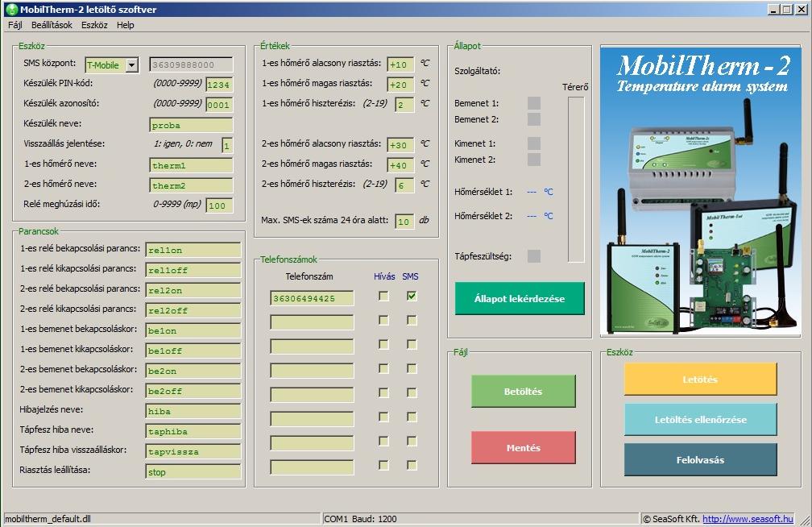The height and width of the screenshot is (527, 812).
Task: Click the rel2off command field
Action: click(193, 310)
